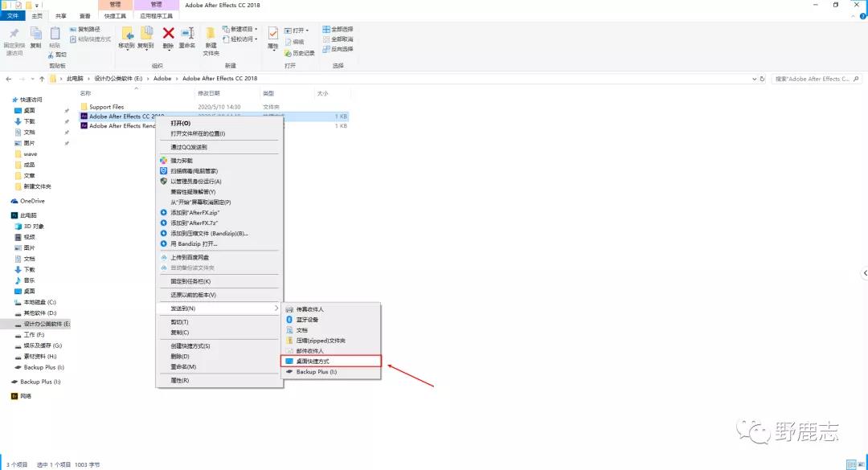This screenshot has height=470, width=868.
Task: Sort by the 大小 column header
Action: [x=323, y=93]
